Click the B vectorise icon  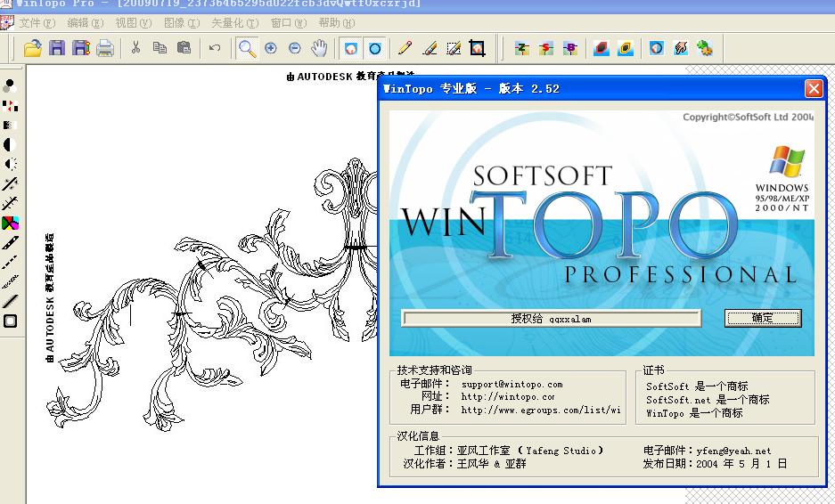tap(570, 48)
